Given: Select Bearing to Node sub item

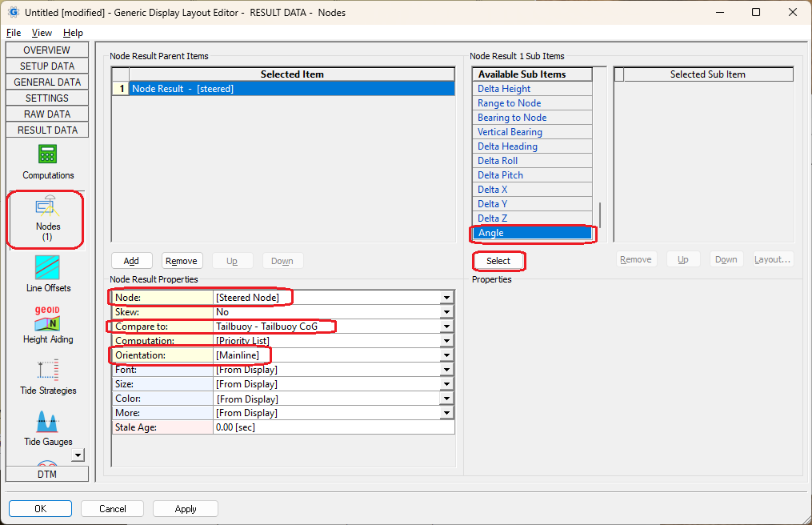Looking at the screenshot, I should [x=532, y=118].
